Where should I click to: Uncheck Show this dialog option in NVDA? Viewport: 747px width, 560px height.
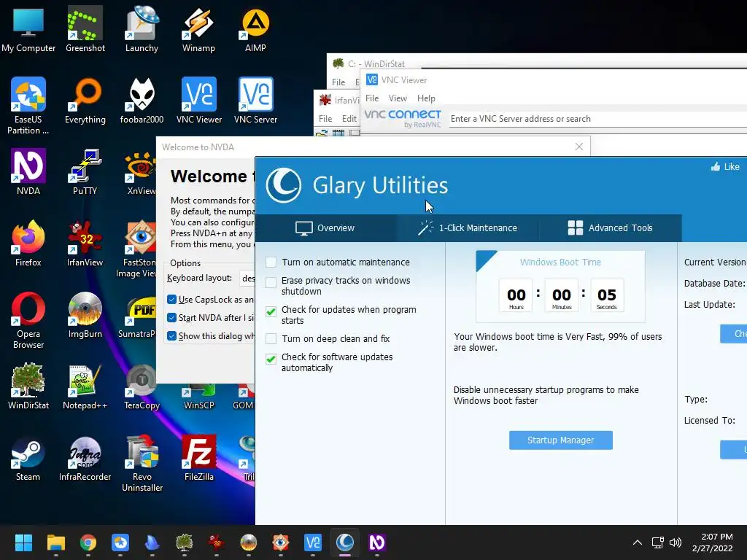click(x=172, y=335)
